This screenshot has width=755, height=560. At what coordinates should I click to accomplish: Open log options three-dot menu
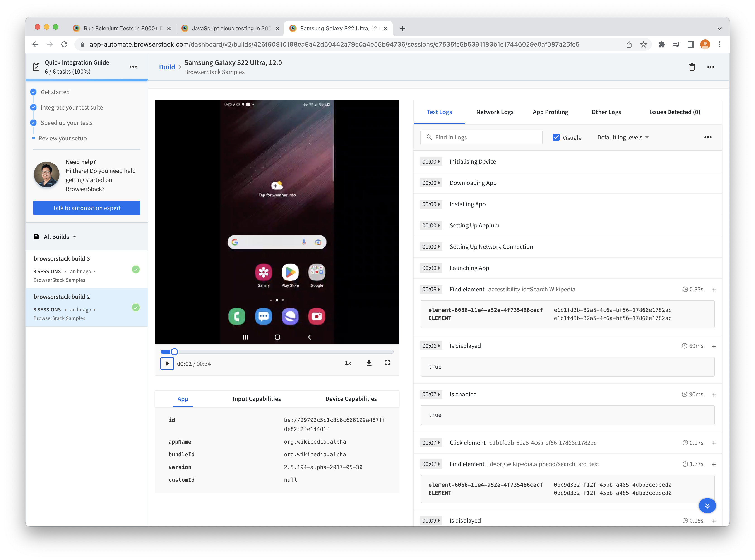point(707,137)
